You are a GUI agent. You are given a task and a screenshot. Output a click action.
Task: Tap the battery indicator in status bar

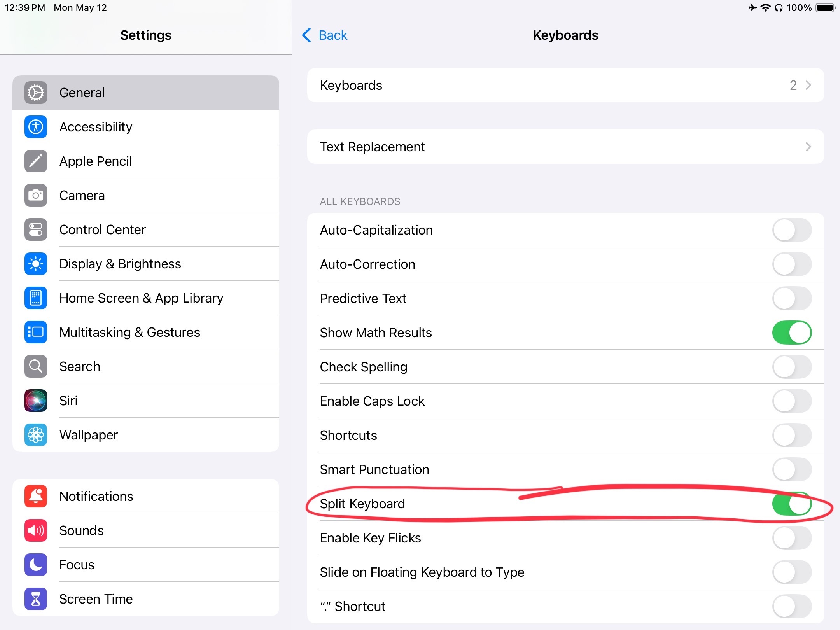point(826,8)
